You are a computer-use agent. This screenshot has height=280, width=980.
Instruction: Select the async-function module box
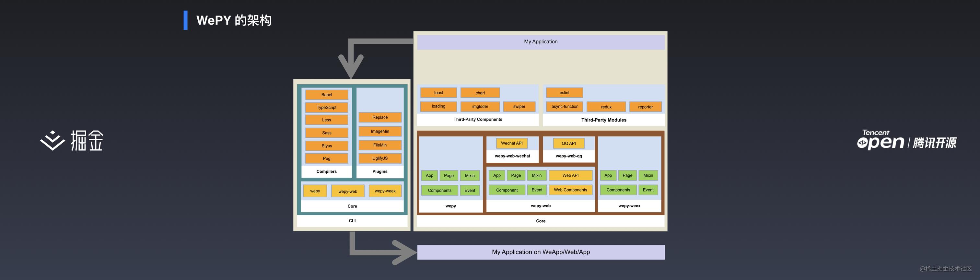(565, 107)
